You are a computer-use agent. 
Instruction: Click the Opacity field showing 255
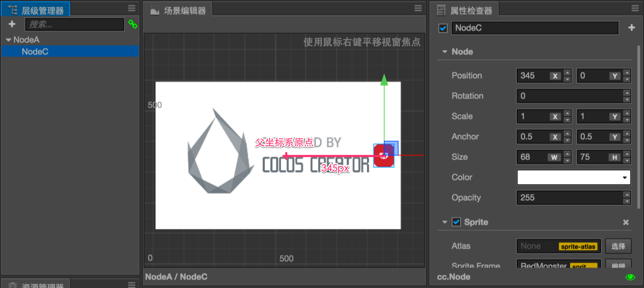click(570, 198)
